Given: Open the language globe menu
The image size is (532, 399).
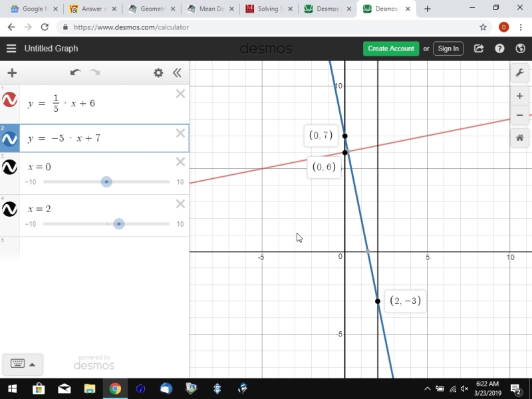Looking at the screenshot, I should [520, 49].
